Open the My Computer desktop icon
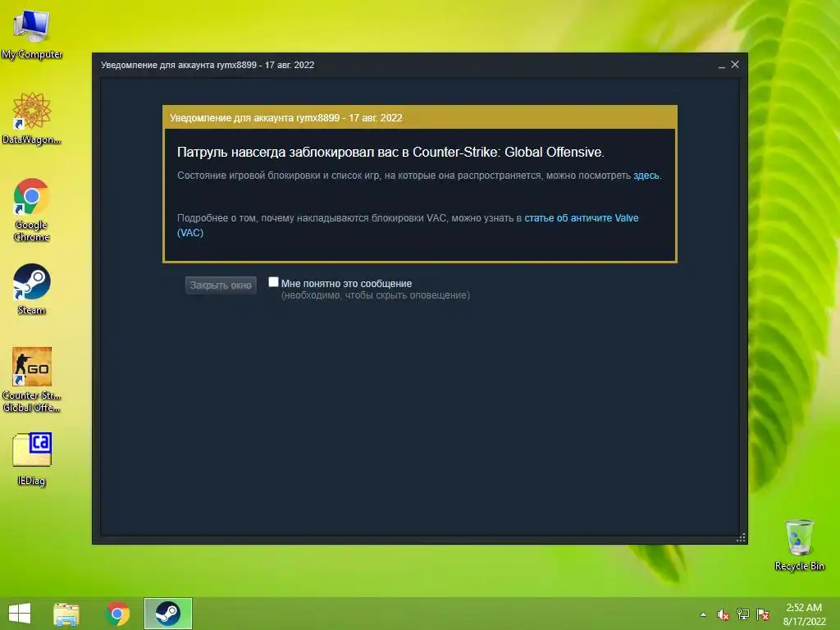 [32, 33]
